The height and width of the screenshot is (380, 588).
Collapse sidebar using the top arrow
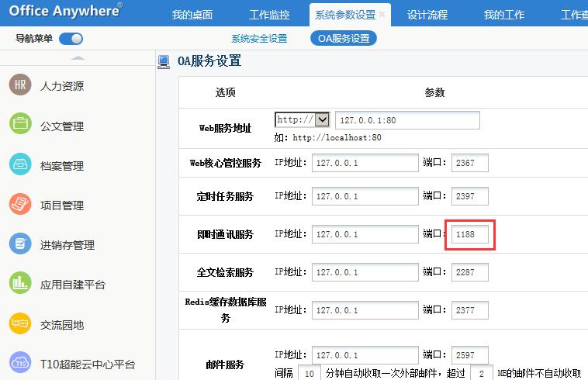[x=77, y=57]
